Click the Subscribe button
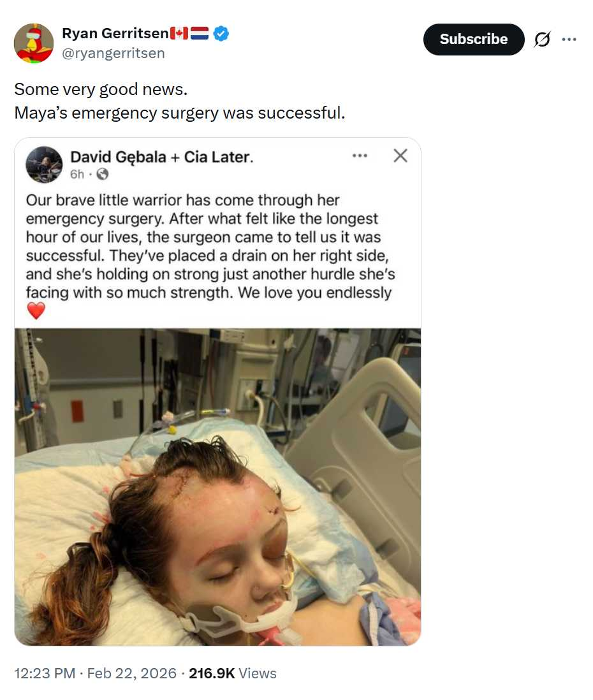The width and height of the screenshot is (593, 700). (474, 40)
